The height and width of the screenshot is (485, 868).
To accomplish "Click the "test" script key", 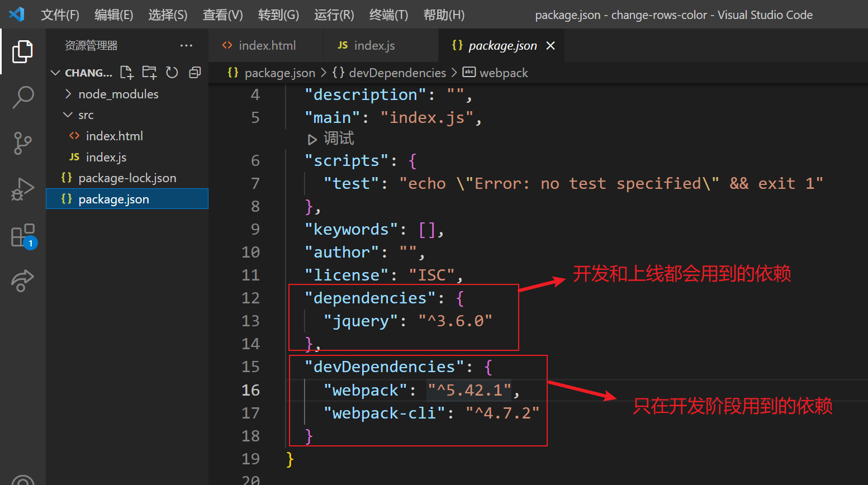I will coord(351,184).
